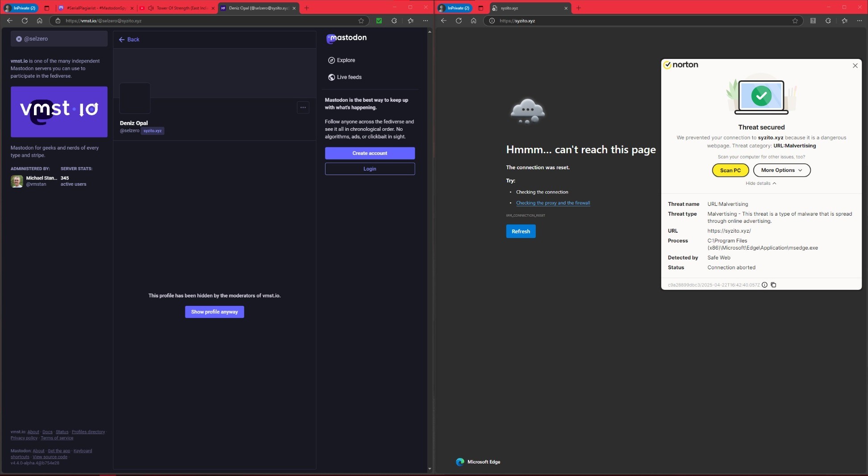
Task: Open InPrivate profile badge in left window
Action: click(x=21, y=8)
